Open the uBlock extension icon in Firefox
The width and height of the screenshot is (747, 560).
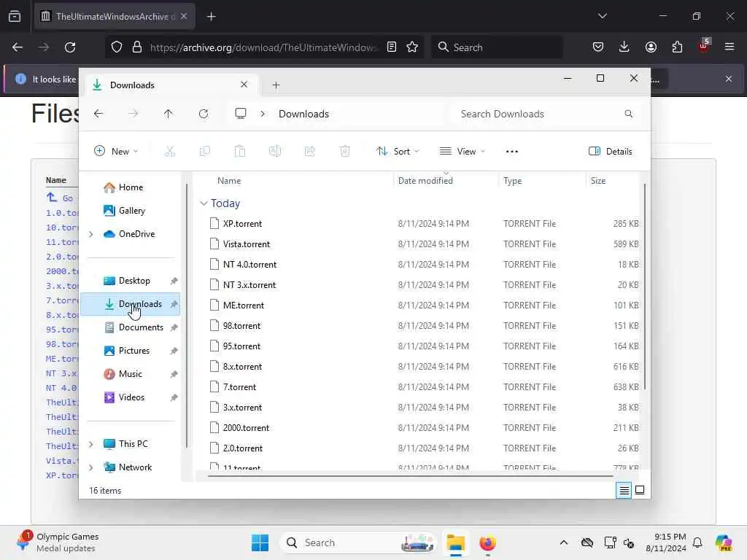[x=704, y=46]
